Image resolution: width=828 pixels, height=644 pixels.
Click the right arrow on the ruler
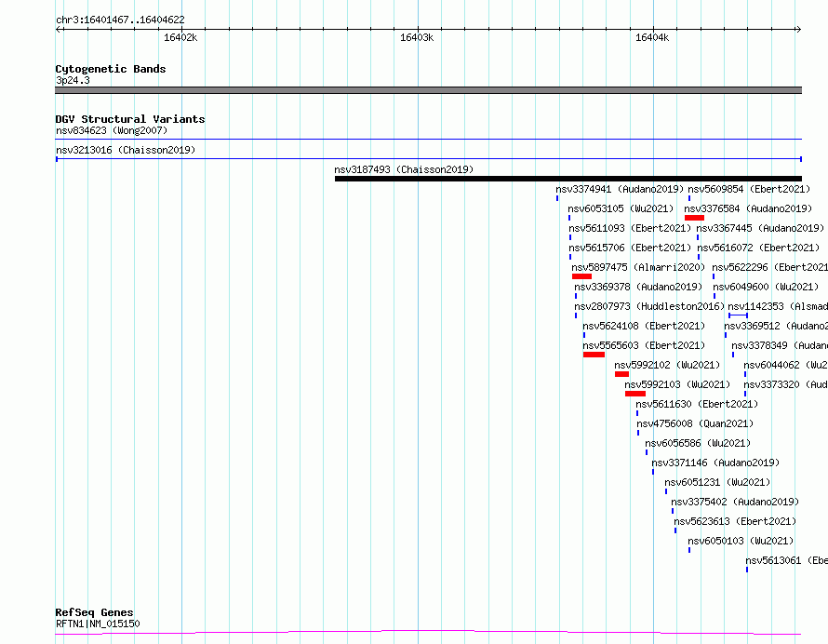[798, 29]
